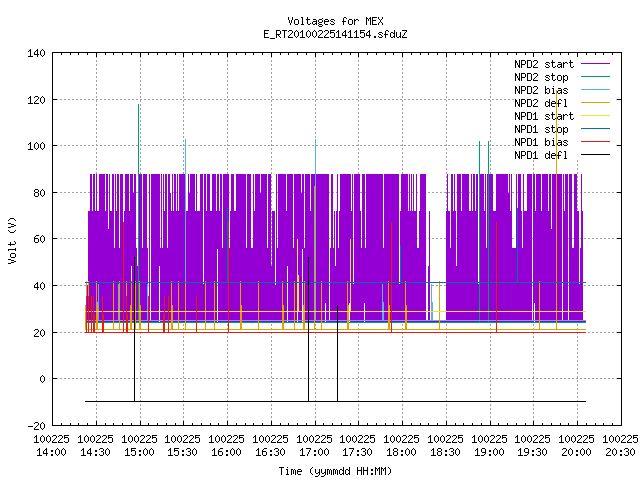Click the x-axis time label 16:00
This screenshot has width=640, height=480.
pyautogui.click(x=227, y=453)
